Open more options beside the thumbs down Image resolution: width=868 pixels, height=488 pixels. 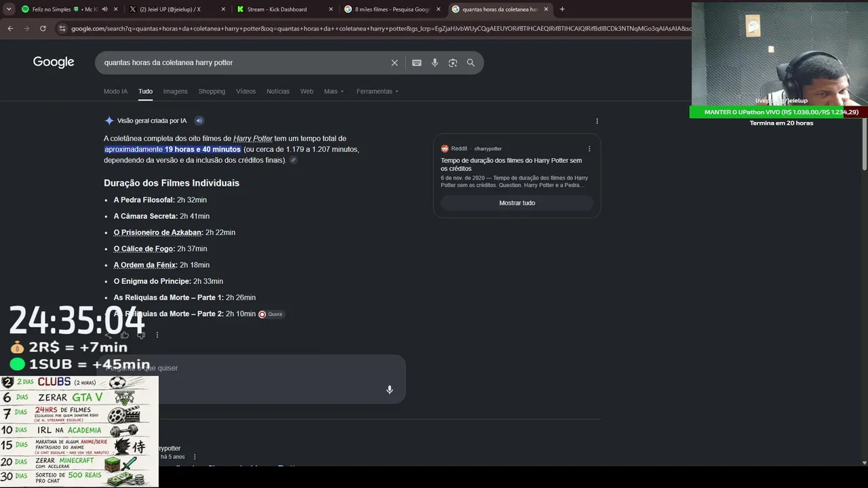coord(157,335)
